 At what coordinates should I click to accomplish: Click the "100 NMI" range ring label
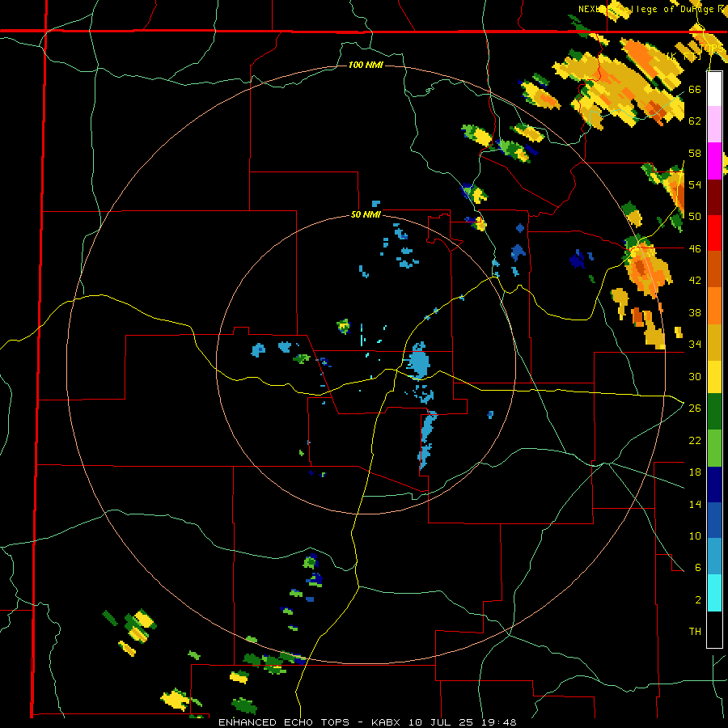(366, 65)
